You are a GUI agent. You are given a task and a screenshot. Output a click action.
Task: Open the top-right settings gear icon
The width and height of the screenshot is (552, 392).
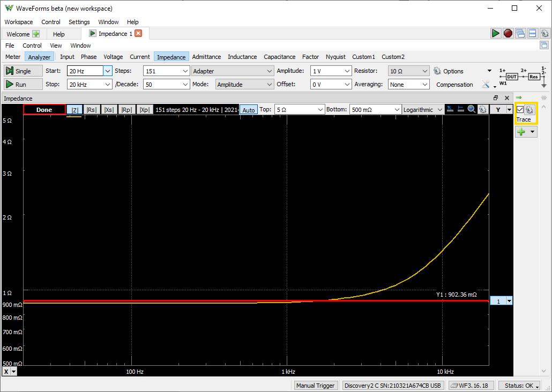(544, 33)
